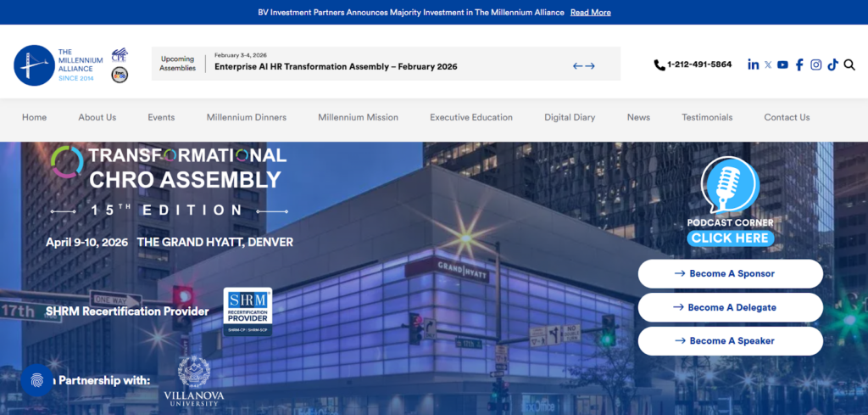This screenshot has height=415, width=868.
Task: Open the About Us menu item
Action: click(x=97, y=117)
